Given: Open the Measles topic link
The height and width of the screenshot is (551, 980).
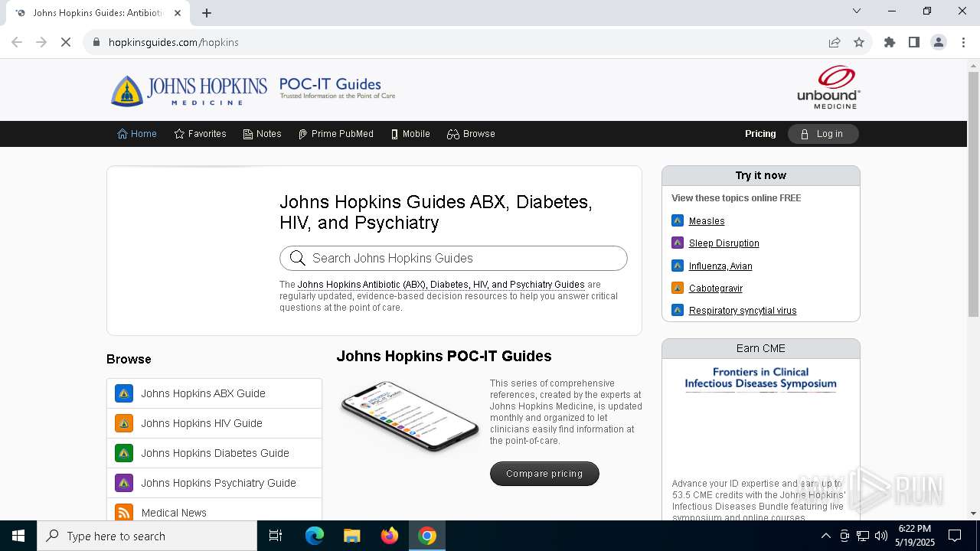Looking at the screenshot, I should coord(707,220).
